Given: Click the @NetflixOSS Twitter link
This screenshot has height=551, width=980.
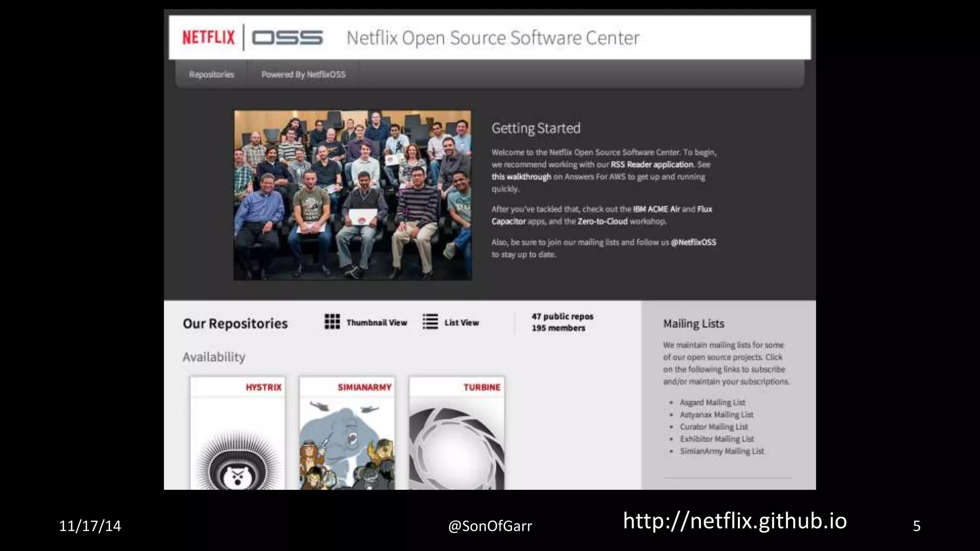Looking at the screenshot, I should (693, 242).
